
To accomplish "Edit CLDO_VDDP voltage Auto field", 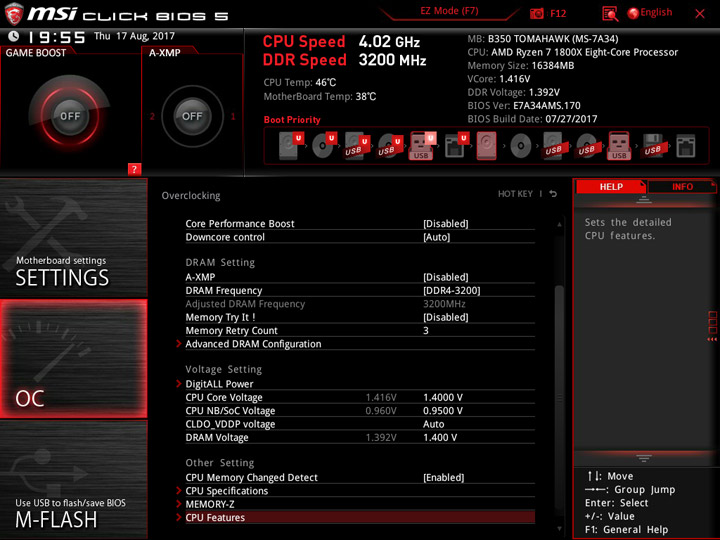I will [433, 424].
